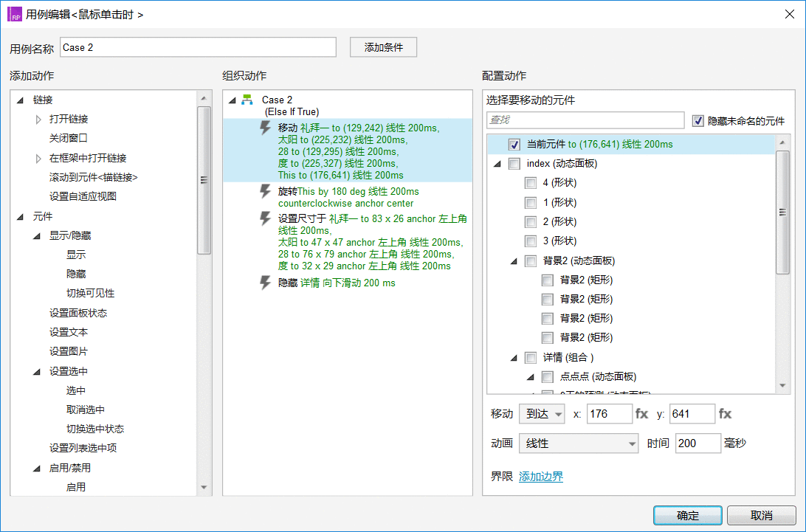Cancel with the 取消 button

762,516
